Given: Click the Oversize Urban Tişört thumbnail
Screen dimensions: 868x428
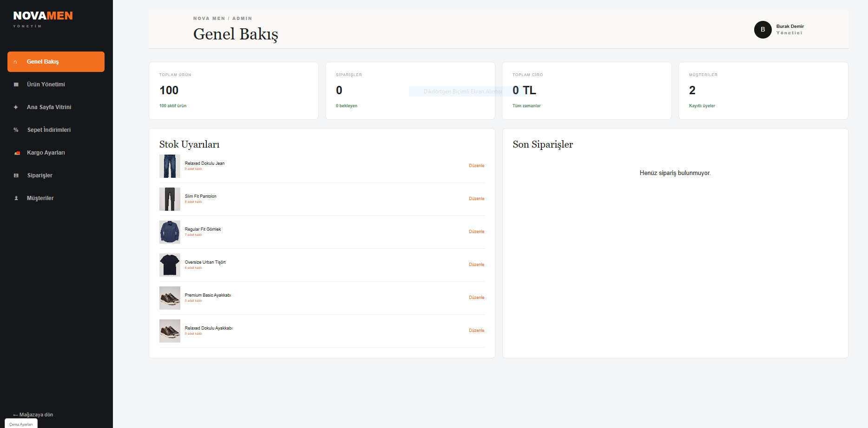Looking at the screenshot, I should (170, 265).
